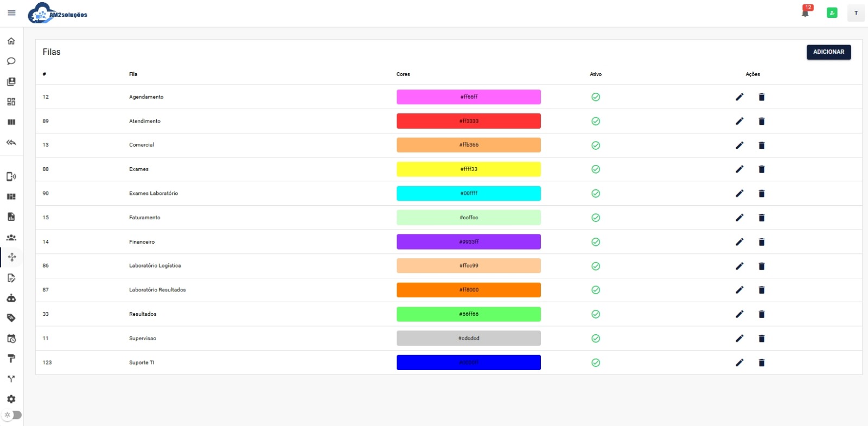
Task: Open the tags icon in sidebar
Action: [x=11, y=318]
